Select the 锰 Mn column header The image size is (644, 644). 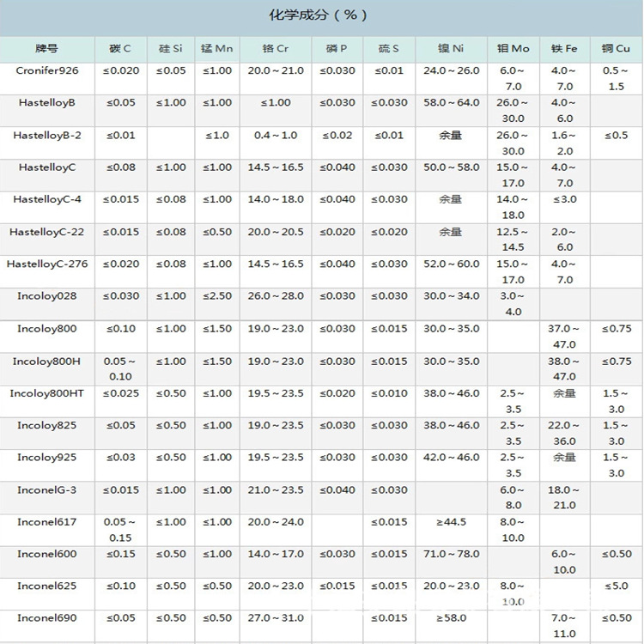tap(217, 48)
